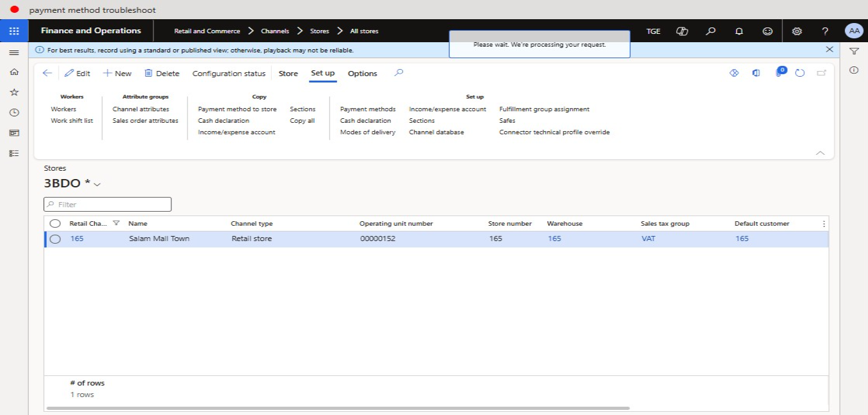Screen dimensions: 868x415
Task: Open the Settings gear icon
Action: (x=797, y=31)
